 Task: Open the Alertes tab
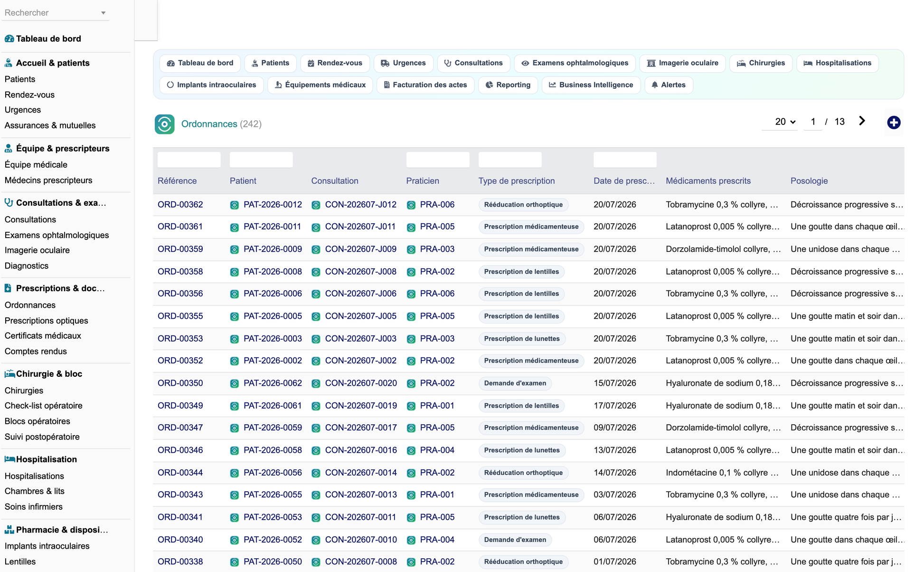pyautogui.click(x=669, y=85)
